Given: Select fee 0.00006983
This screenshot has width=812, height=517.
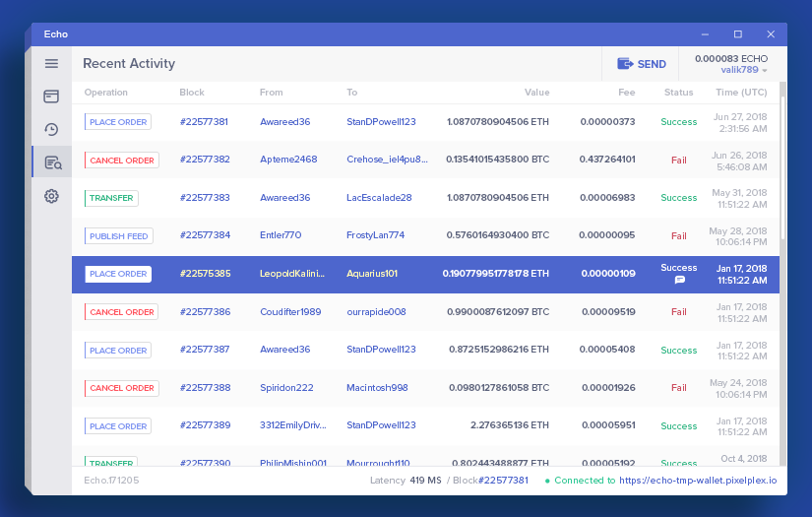Looking at the screenshot, I should [607, 197].
